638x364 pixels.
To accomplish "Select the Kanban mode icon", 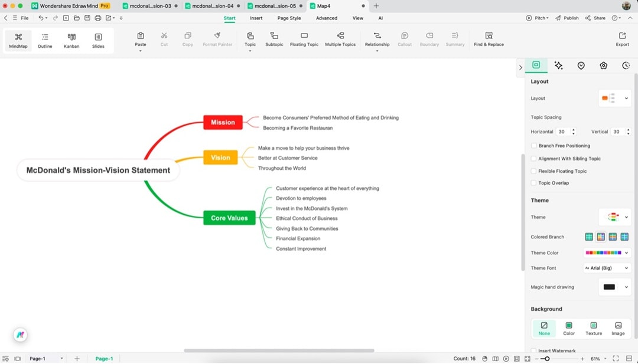I will click(71, 40).
